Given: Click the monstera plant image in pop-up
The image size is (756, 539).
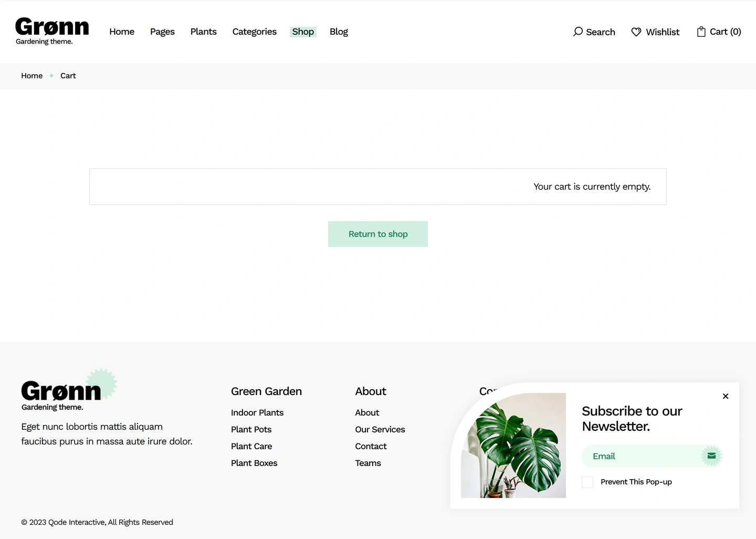Looking at the screenshot, I should pos(513,445).
